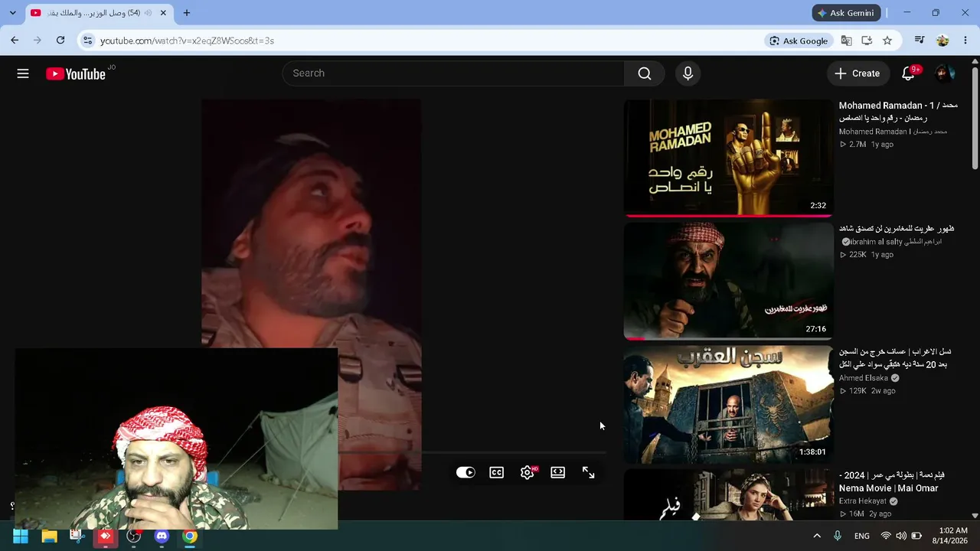Click the '129K 2w ago' video stats text

pos(867,391)
